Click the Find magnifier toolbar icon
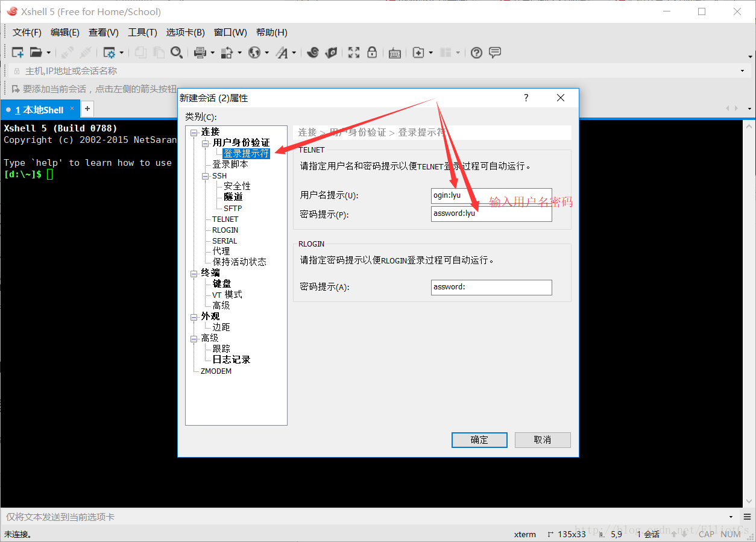The height and width of the screenshot is (542, 756). pyautogui.click(x=176, y=52)
